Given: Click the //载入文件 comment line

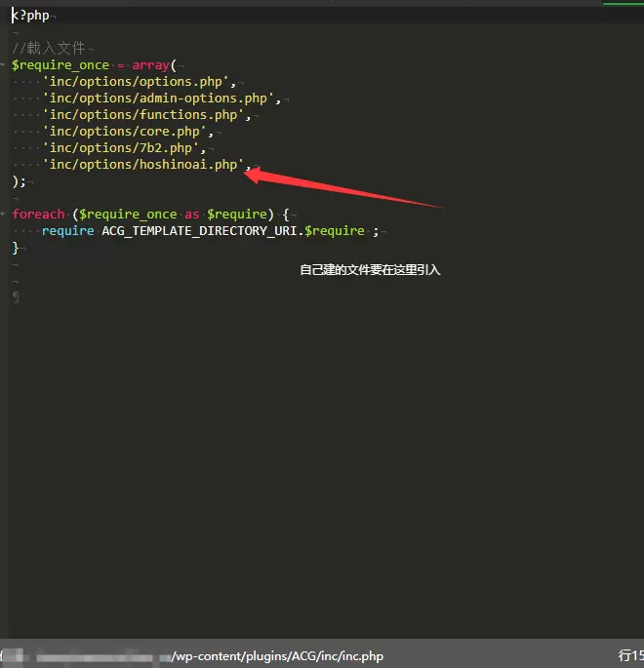Looking at the screenshot, I should click(x=49, y=48).
